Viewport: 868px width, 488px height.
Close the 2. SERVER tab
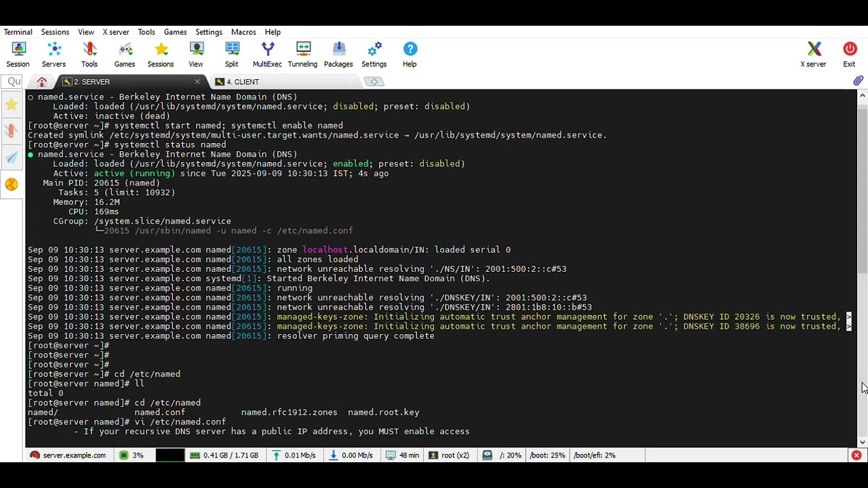point(197,82)
